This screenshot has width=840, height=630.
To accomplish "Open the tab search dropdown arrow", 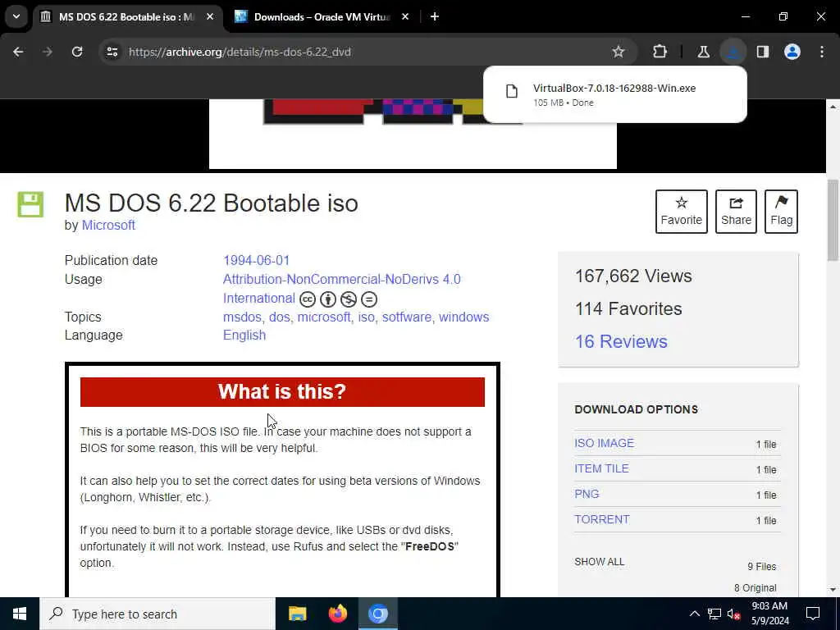I will point(16,16).
